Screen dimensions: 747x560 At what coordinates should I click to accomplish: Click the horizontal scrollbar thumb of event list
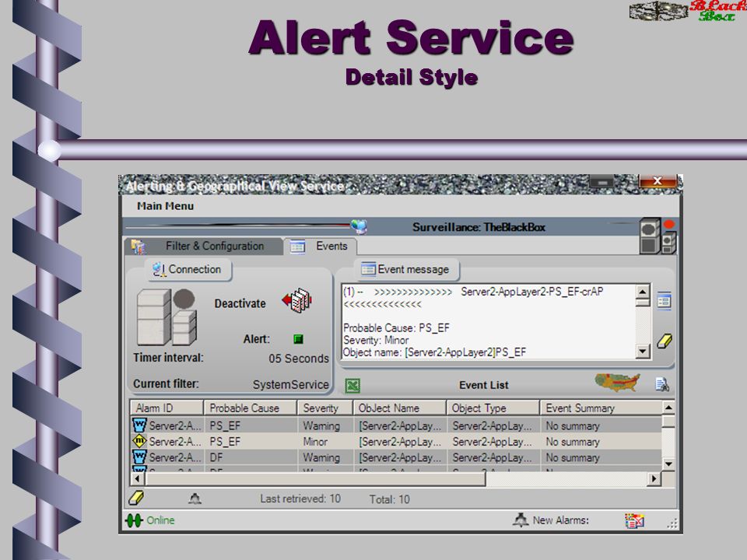click(315, 478)
